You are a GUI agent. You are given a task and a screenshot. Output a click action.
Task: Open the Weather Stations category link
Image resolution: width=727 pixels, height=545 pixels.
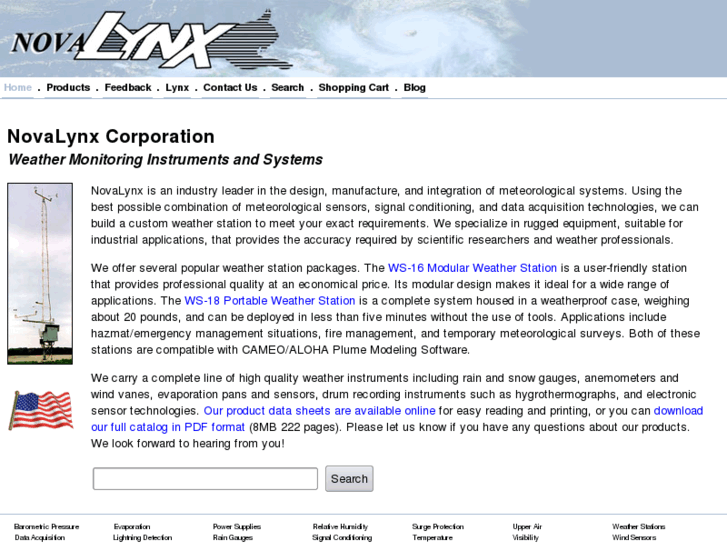(638, 526)
